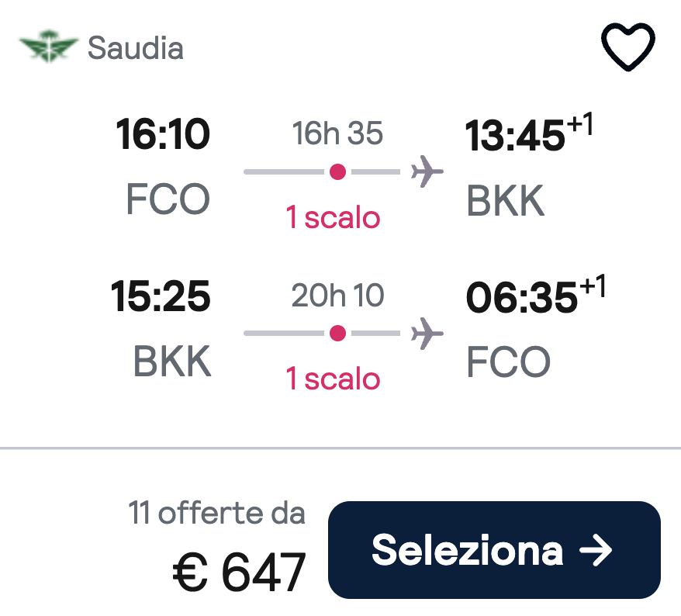The width and height of the screenshot is (681, 616).
Task: Click outbound '1 scalo' label
Action: 333,217
